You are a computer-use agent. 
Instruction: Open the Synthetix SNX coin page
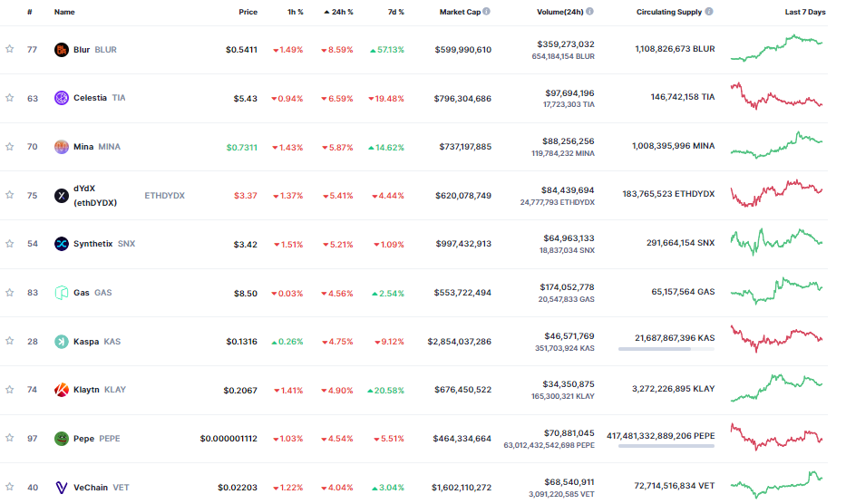(x=104, y=244)
